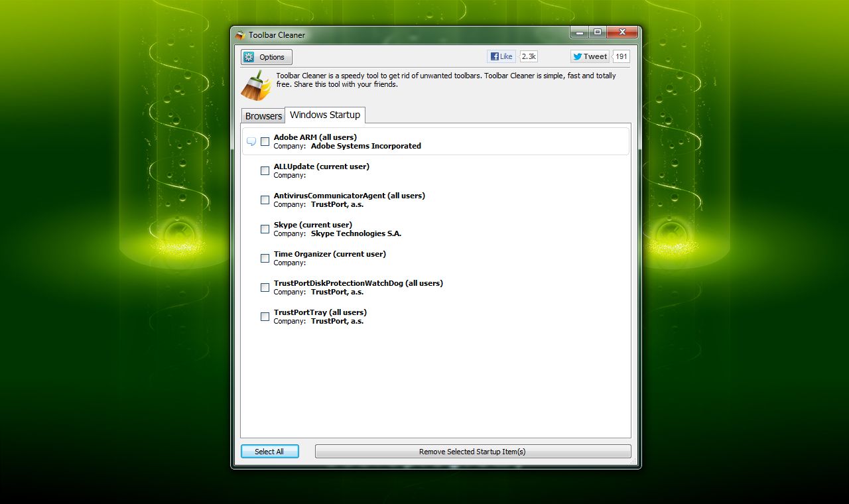Switch to the Browsers tab

[263, 116]
